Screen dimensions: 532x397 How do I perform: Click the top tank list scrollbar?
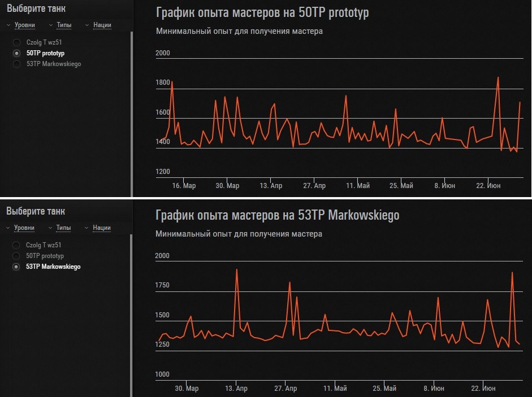[132, 114]
